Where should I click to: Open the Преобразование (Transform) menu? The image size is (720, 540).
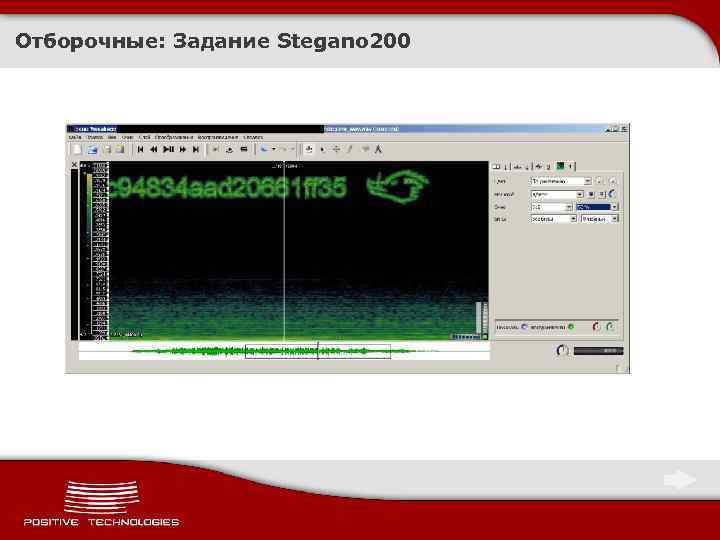[x=174, y=137]
